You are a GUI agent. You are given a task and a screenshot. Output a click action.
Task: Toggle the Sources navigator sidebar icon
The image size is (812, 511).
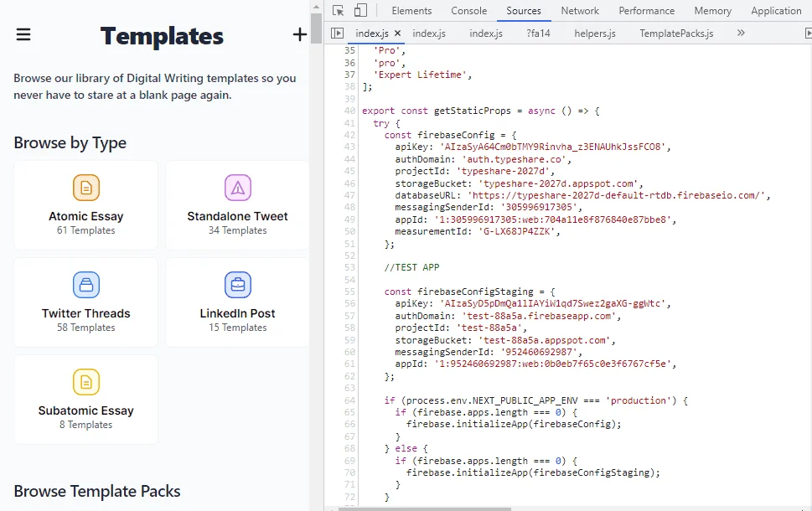coord(337,34)
